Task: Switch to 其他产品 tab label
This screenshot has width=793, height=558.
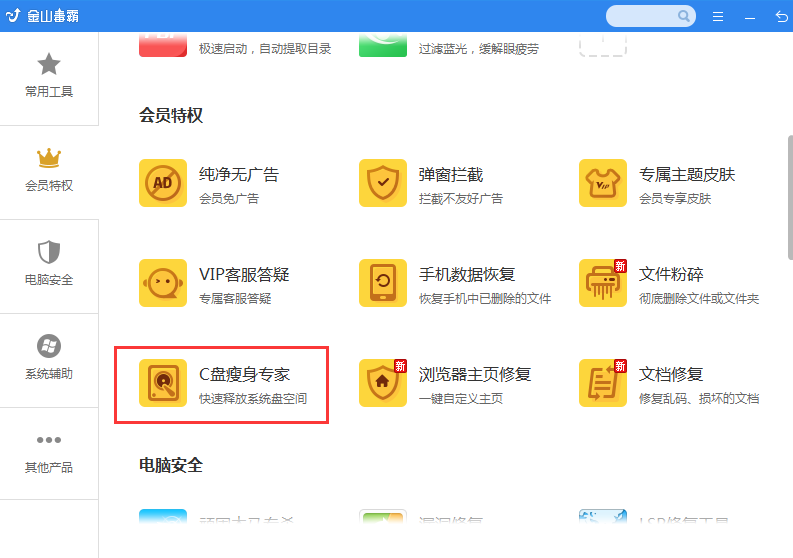Action: [x=49, y=467]
